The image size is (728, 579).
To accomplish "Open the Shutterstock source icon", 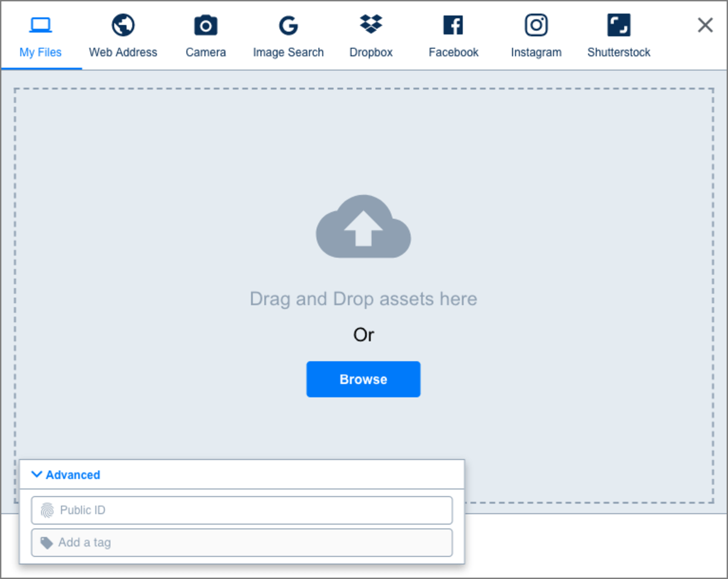I will [x=618, y=25].
